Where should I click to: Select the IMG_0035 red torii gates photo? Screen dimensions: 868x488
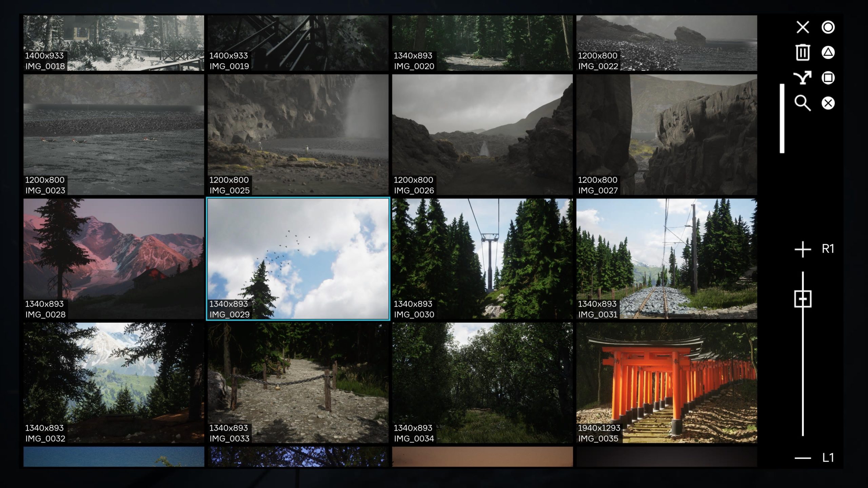pos(667,383)
